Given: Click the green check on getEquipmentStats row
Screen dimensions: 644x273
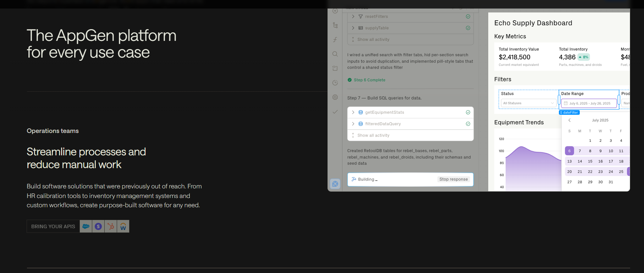Looking at the screenshot, I should pos(468,112).
